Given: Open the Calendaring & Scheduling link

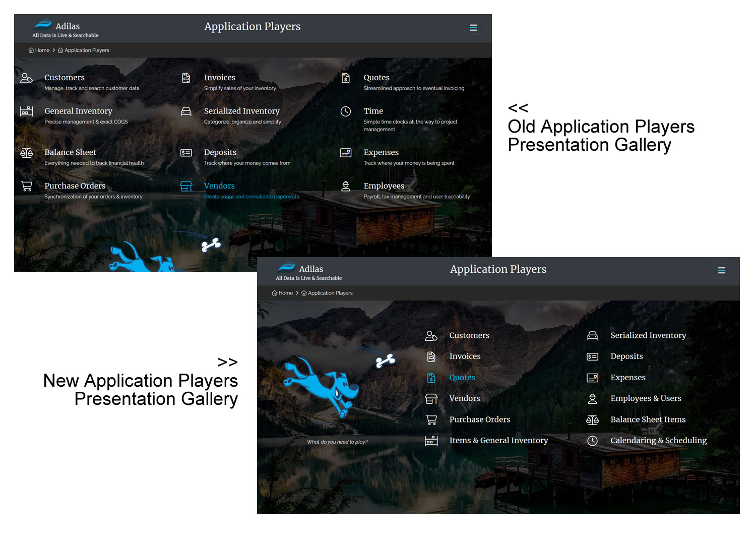Looking at the screenshot, I should coord(658,440).
